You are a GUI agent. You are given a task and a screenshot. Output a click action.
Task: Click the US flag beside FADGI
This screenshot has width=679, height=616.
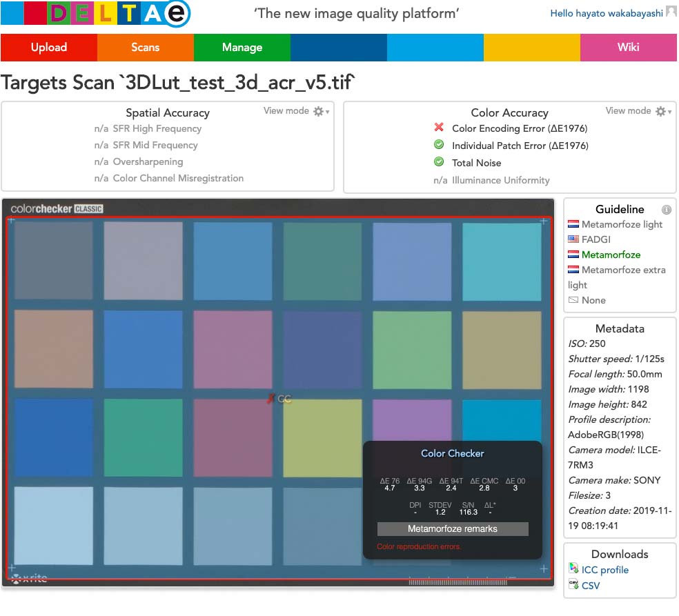coord(573,239)
